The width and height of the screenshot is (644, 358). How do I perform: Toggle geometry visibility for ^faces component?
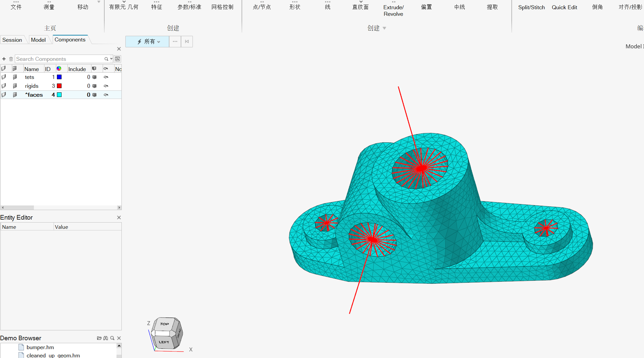click(4, 95)
